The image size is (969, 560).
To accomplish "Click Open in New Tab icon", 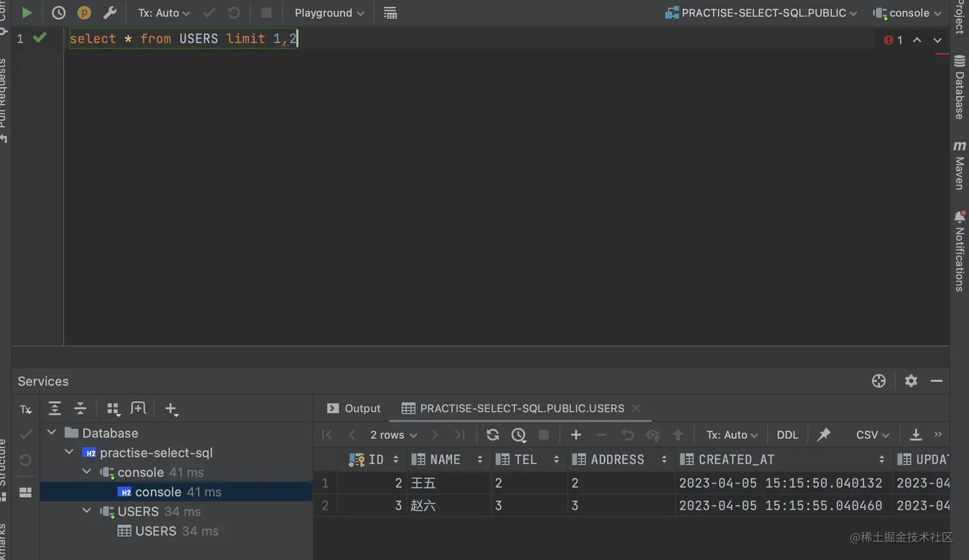I will (x=138, y=409).
